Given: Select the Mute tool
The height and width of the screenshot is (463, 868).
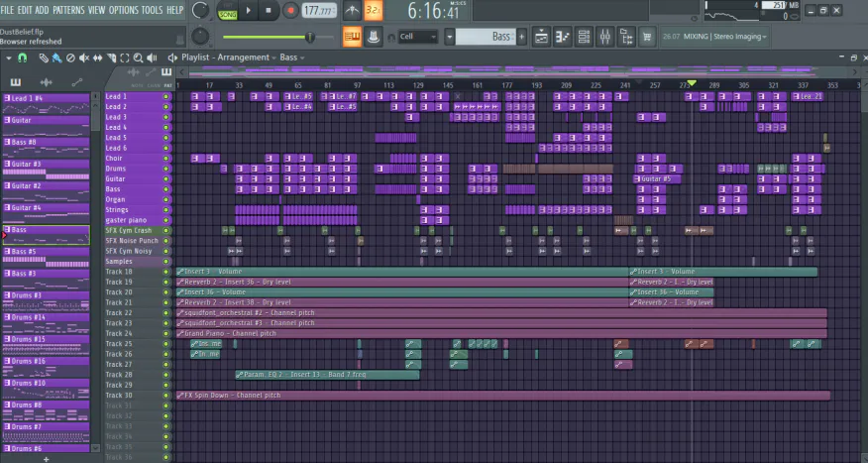Looking at the screenshot, I should click(84, 58).
